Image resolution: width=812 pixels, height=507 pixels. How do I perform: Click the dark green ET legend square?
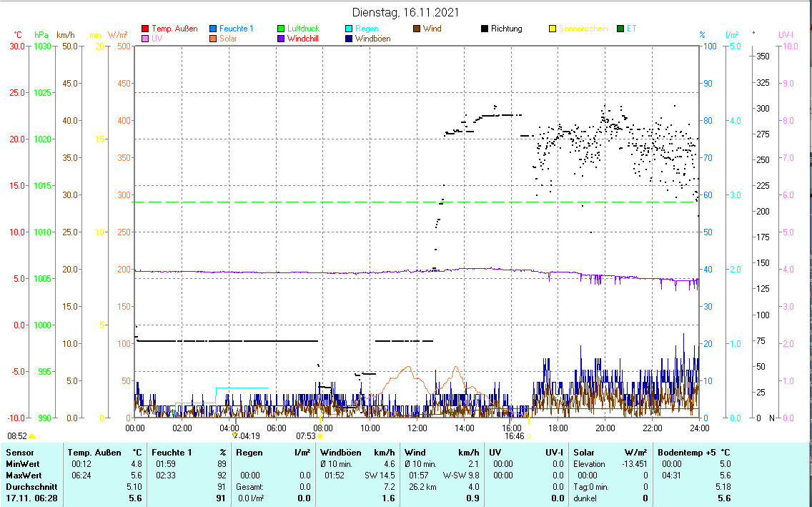[620, 29]
